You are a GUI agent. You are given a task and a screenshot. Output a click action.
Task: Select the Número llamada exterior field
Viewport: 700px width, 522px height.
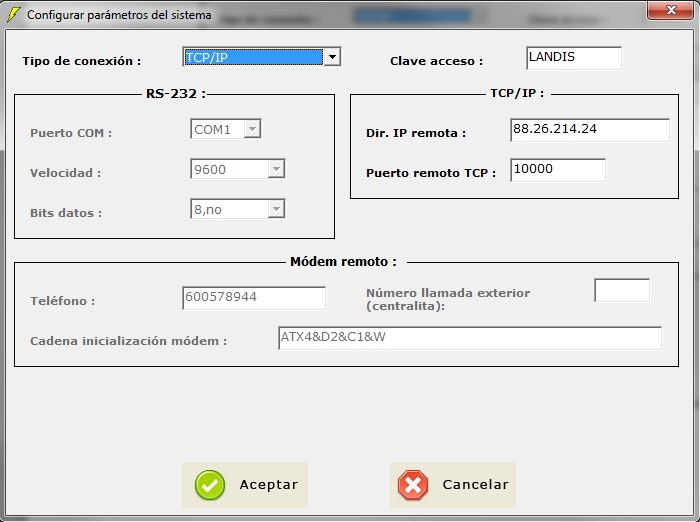coord(621,290)
